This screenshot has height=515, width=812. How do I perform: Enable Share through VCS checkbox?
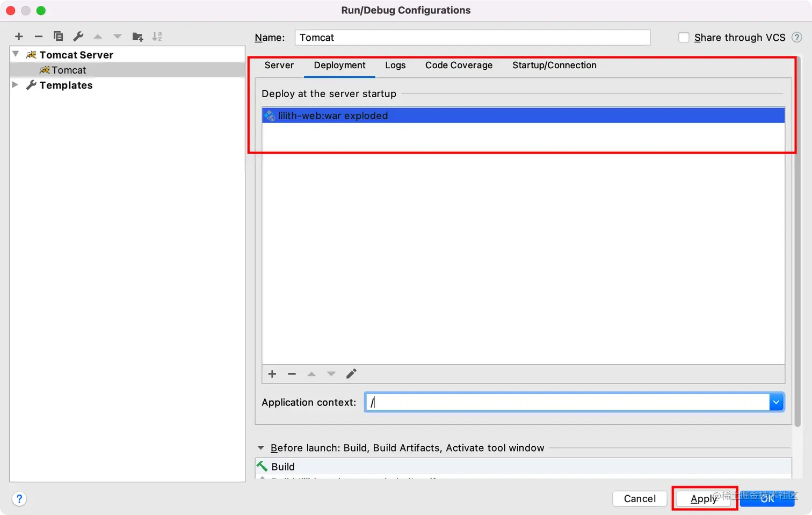click(684, 38)
